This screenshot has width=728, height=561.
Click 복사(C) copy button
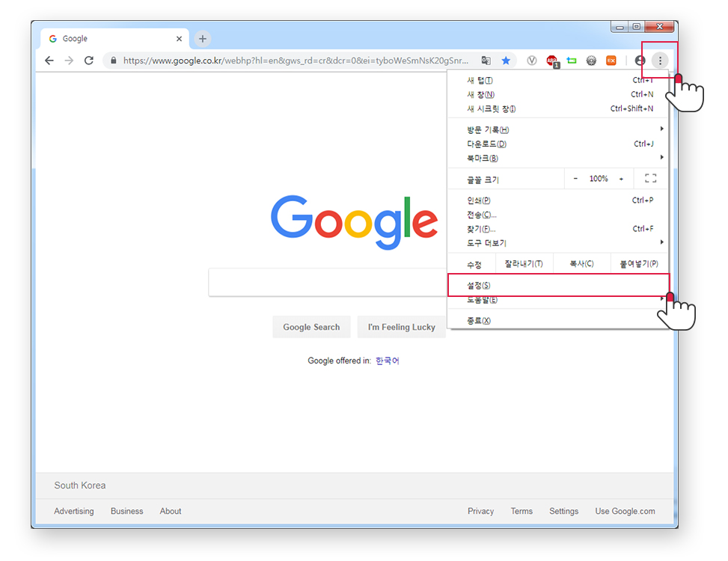[x=582, y=264]
